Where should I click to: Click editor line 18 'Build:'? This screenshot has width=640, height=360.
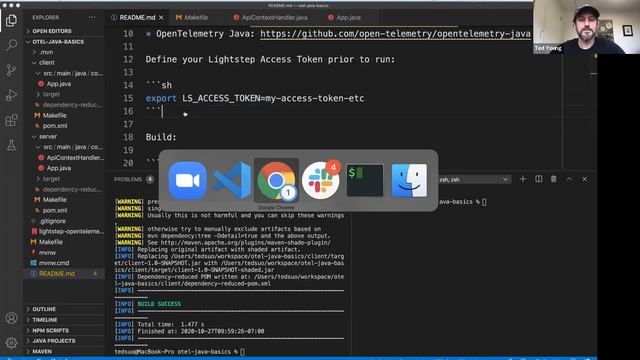point(161,137)
